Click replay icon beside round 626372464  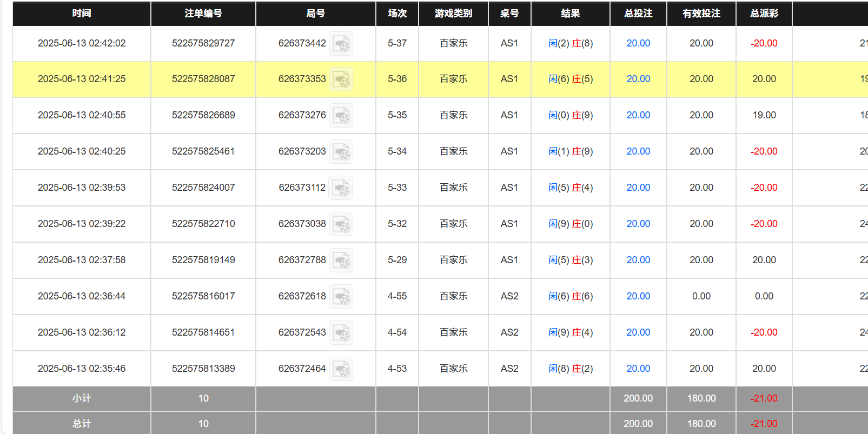(341, 369)
